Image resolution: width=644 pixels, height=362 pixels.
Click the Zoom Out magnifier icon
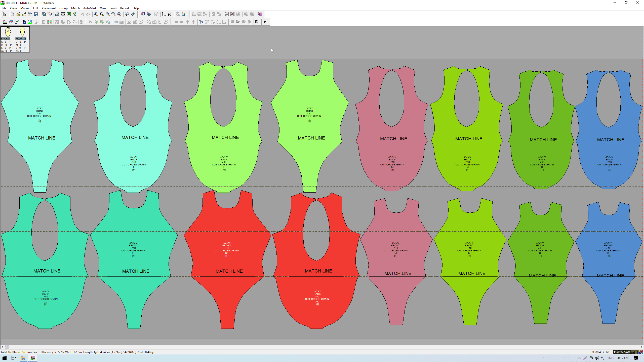pyautogui.click(x=113, y=14)
